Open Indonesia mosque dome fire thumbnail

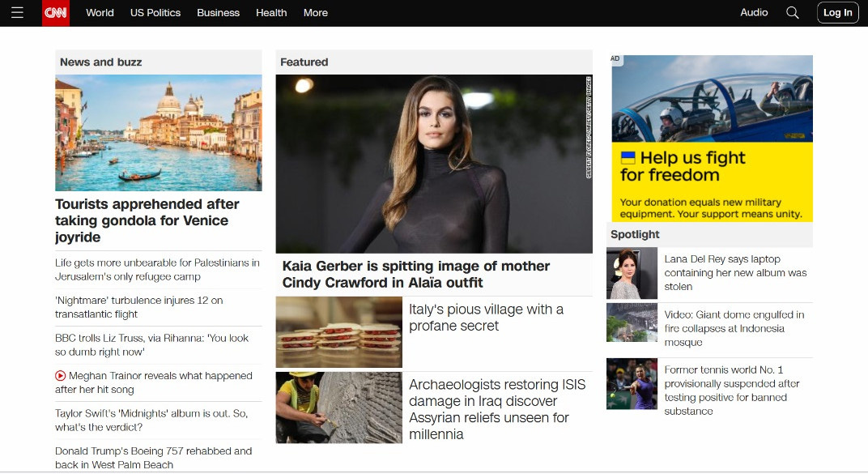[632, 322]
